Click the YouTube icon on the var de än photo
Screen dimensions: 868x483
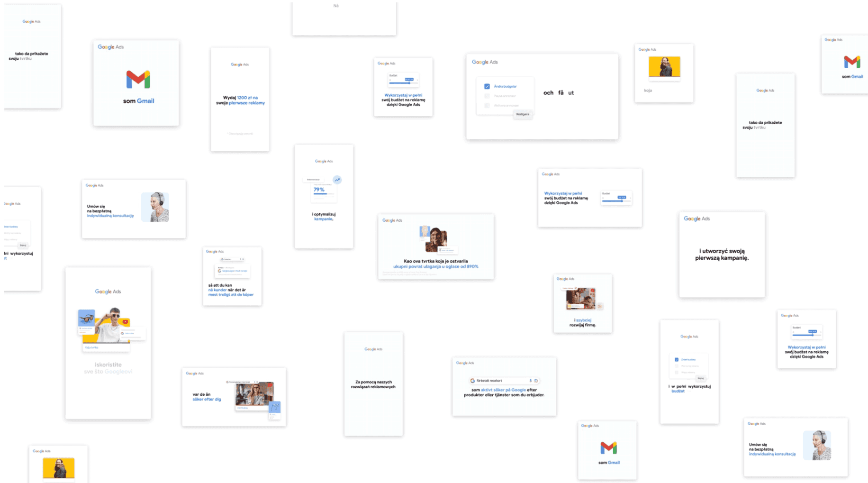tap(270, 385)
